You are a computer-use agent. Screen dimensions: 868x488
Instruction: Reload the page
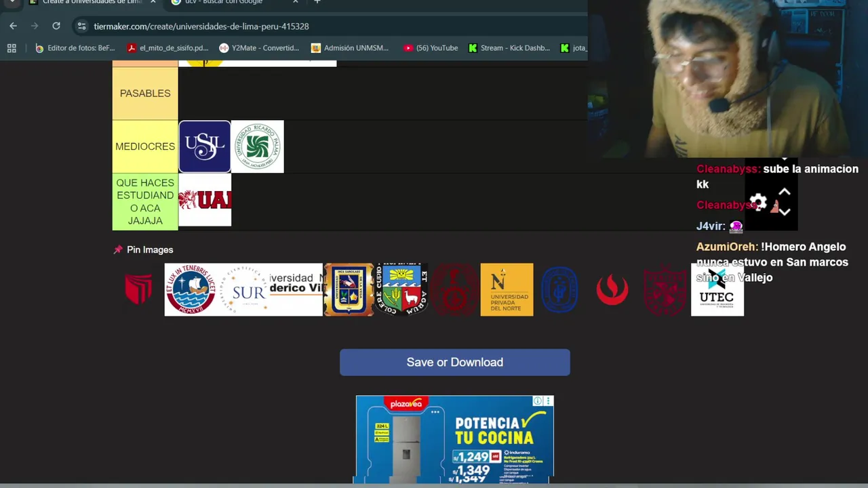[x=56, y=26]
